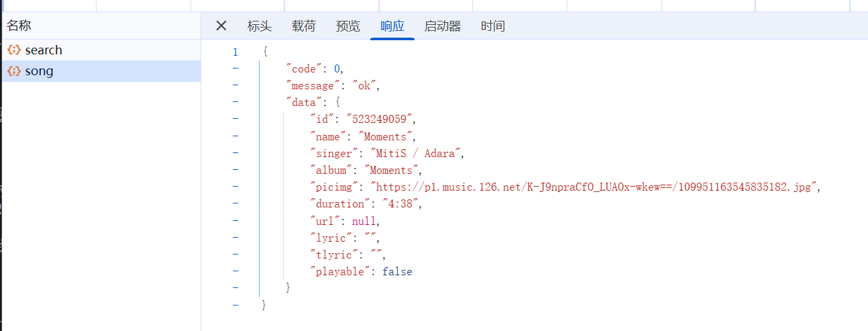Click the search request JSON icon
Image resolution: width=868 pixels, height=331 pixels.
[x=14, y=50]
